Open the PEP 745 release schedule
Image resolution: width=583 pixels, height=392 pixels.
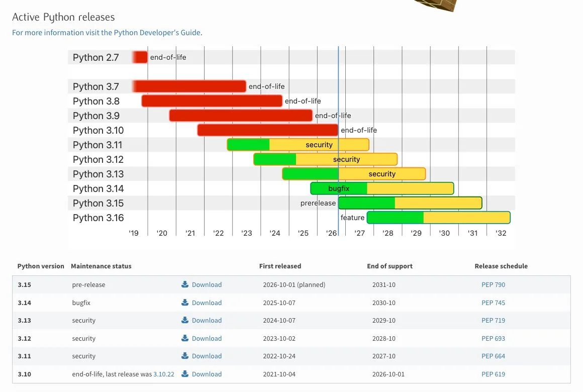click(x=493, y=303)
